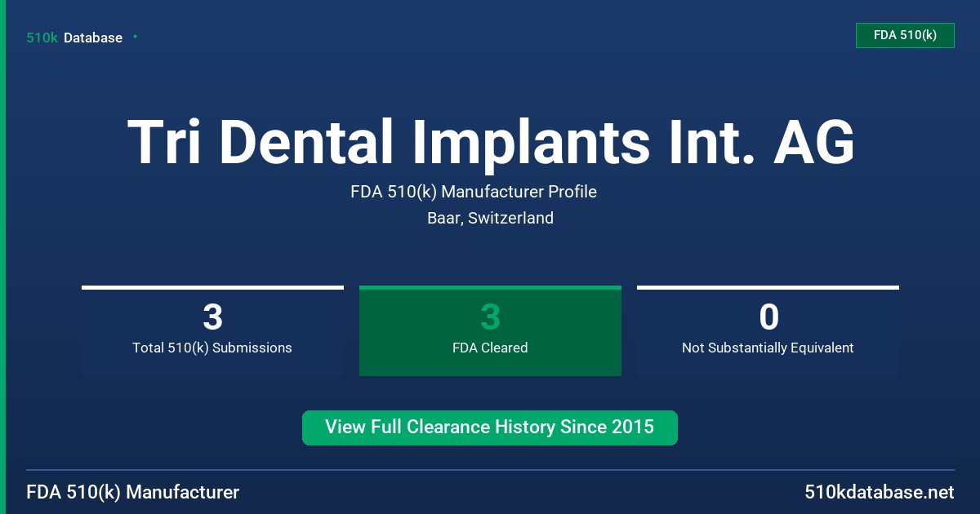Open the 510kdatabase.net footer link
The image size is (980, 514).
880,493
